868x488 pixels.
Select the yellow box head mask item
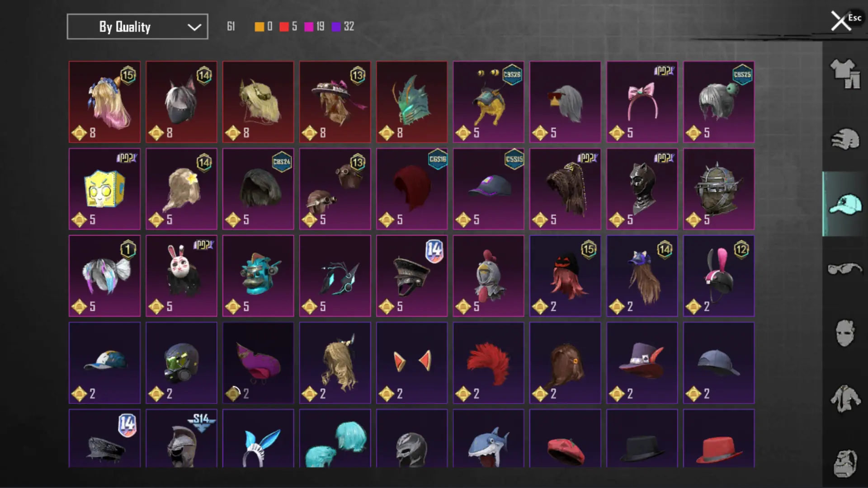[104, 189]
